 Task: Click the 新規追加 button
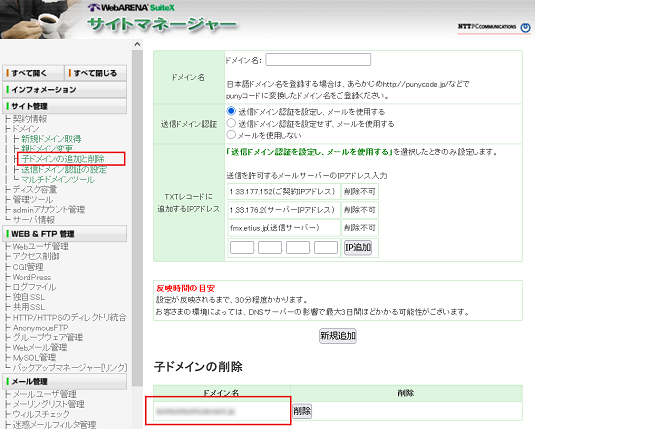tap(338, 336)
